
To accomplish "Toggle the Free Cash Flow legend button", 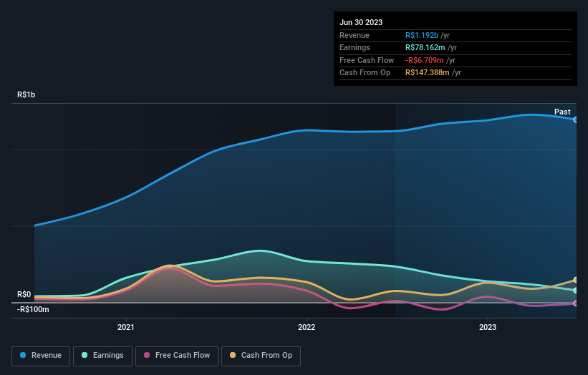I will click(x=177, y=356).
